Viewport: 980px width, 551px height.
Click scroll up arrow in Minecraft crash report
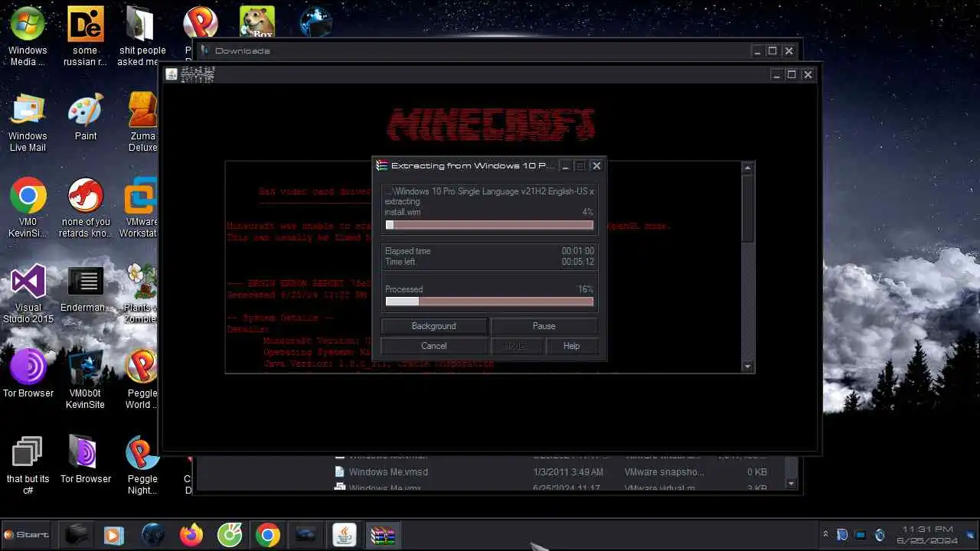tap(748, 168)
